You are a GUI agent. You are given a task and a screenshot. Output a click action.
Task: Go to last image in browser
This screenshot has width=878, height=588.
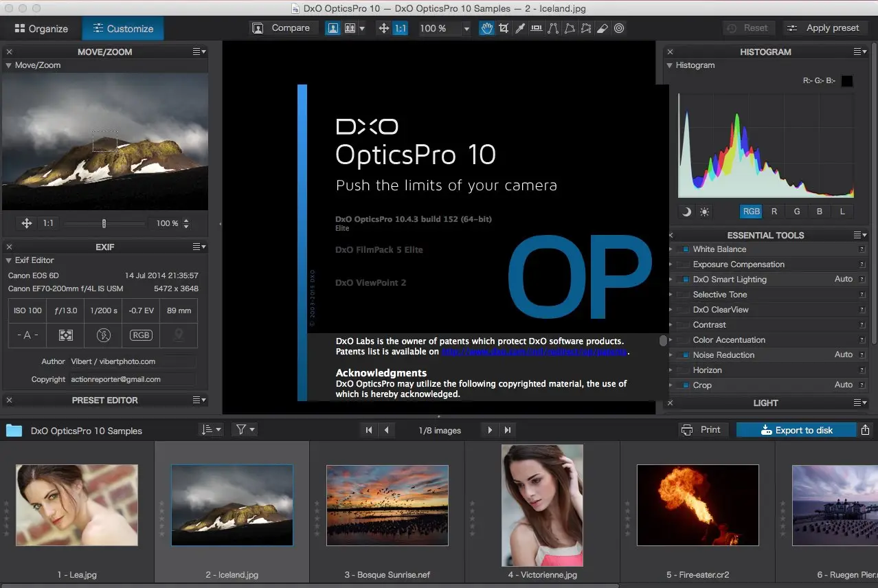click(x=508, y=430)
